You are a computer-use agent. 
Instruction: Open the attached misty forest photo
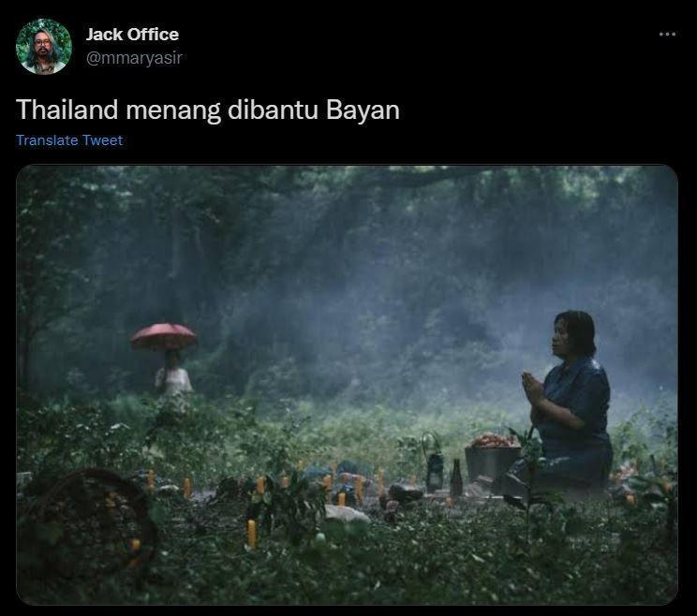[x=348, y=385]
